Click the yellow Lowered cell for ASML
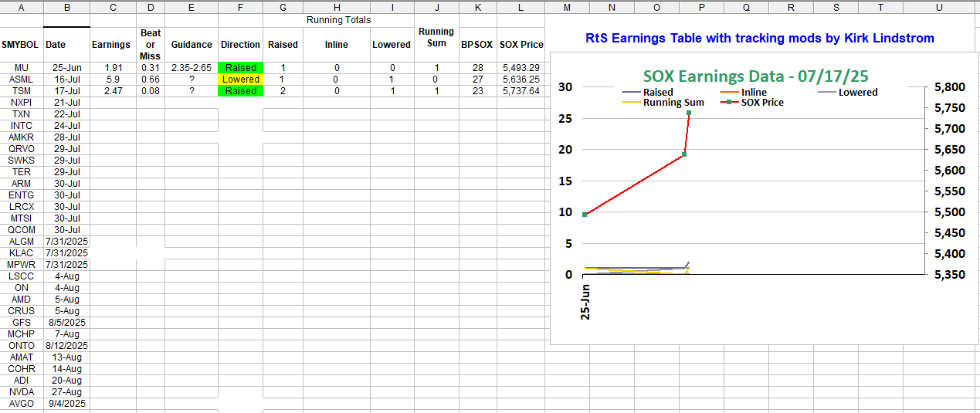Screen dimensions: 980x413 240,80
